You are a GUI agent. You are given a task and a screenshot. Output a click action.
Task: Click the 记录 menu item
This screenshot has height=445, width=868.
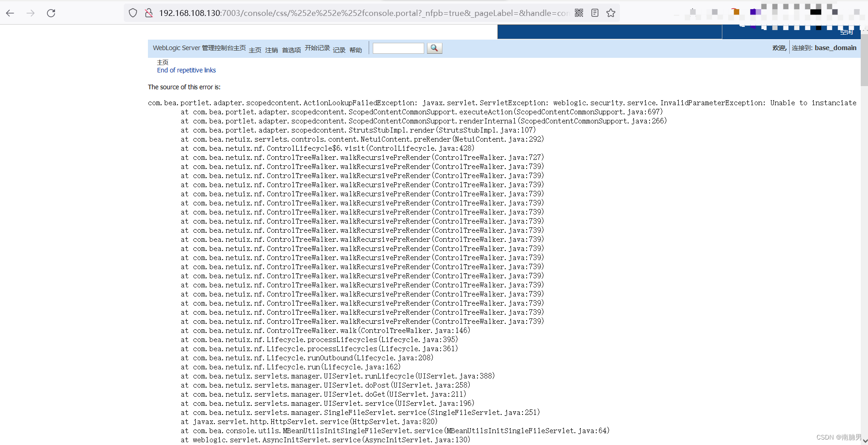pos(339,50)
